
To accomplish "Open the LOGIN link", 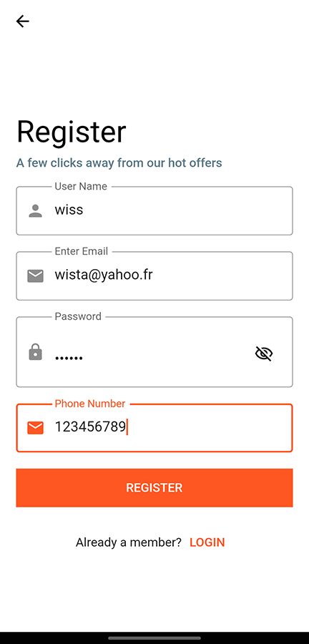I will 207,542.
